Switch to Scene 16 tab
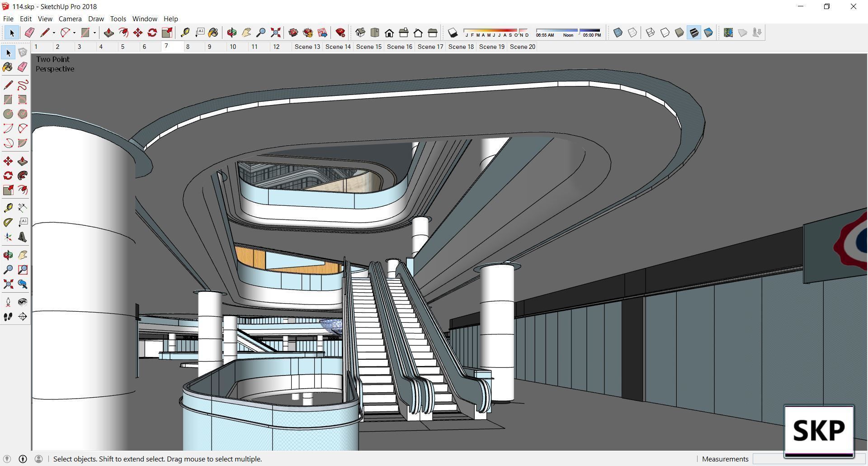The image size is (868, 466). pos(399,47)
